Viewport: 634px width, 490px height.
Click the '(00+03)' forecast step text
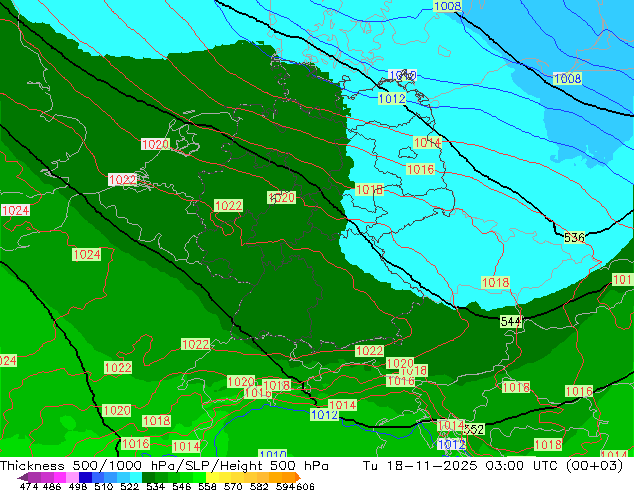pyautogui.click(x=594, y=465)
